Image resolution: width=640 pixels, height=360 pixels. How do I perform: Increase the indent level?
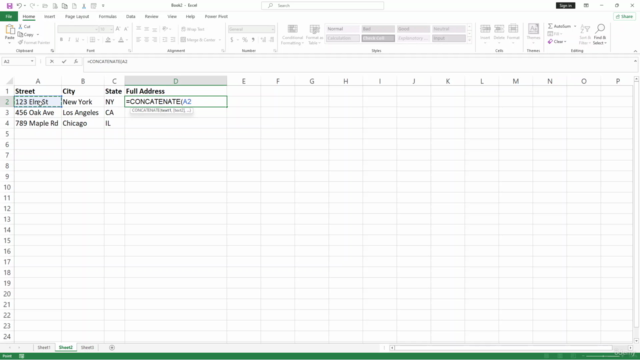tap(173, 40)
